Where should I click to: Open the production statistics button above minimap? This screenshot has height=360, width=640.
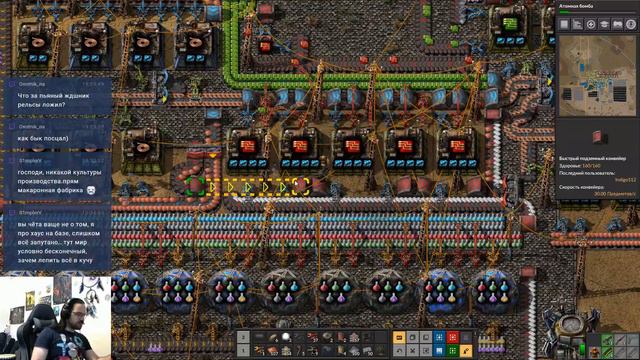(x=578, y=24)
